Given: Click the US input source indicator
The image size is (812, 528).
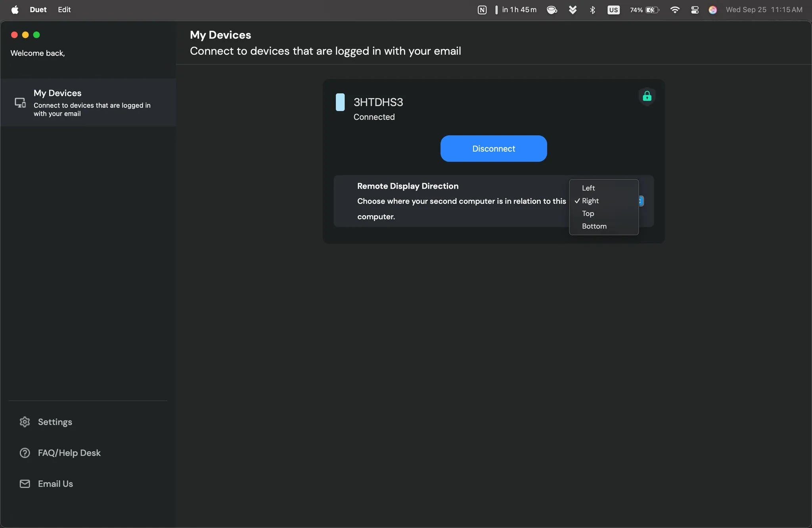Looking at the screenshot, I should tap(613, 10).
